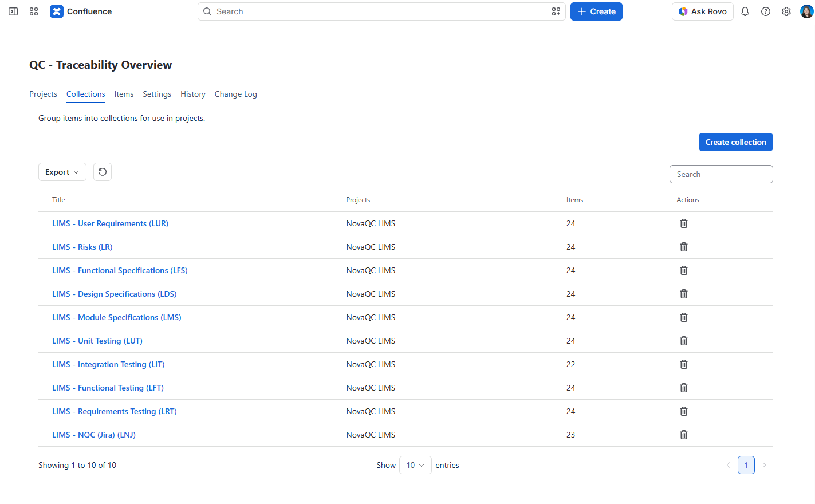Expand the Show entries count dropdown
Image resolution: width=815 pixels, height=504 pixels.
415,465
